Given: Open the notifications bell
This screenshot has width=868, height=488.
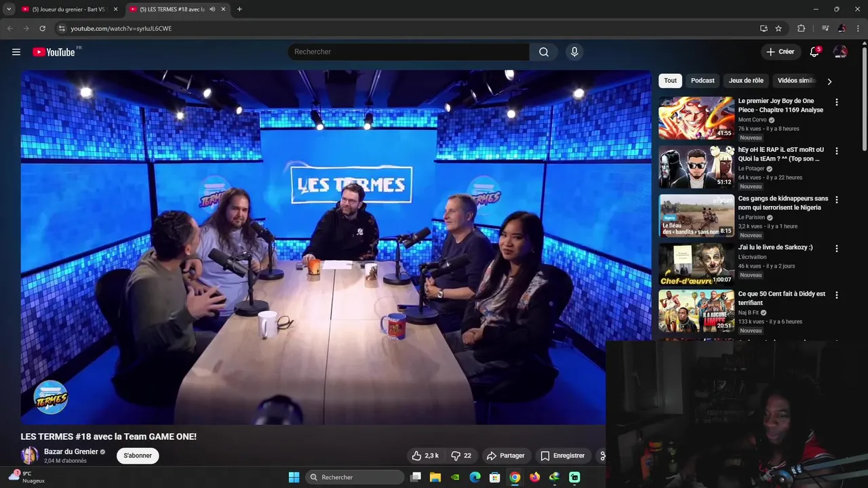Looking at the screenshot, I should [x=814, y=52].
